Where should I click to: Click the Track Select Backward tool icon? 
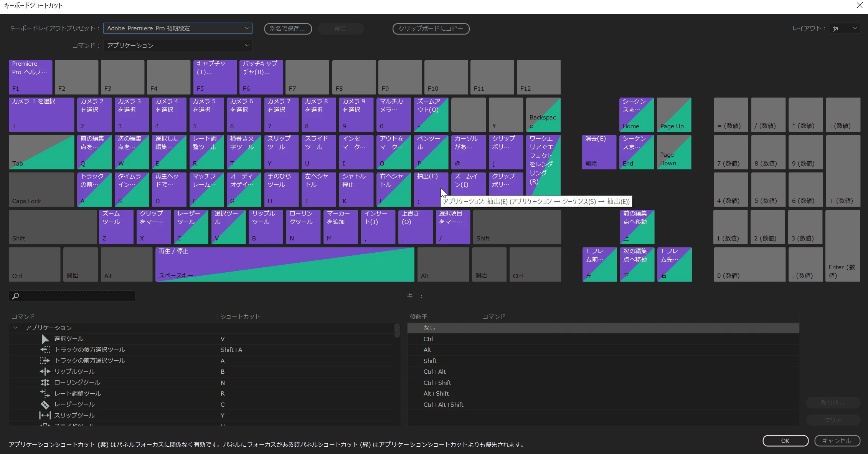click(45, 350)
